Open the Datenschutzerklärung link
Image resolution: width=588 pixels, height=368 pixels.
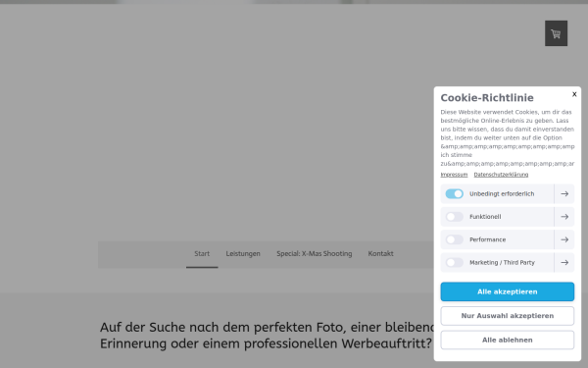coord(501,175)
